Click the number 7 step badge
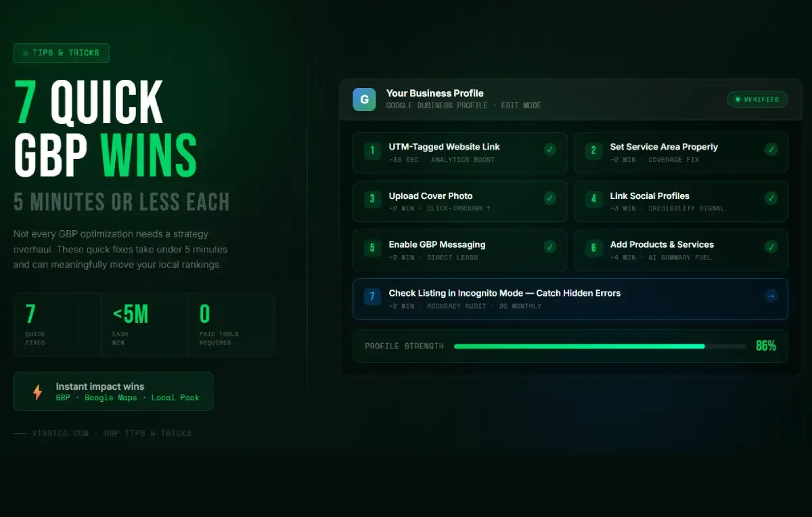 point(372,297)
